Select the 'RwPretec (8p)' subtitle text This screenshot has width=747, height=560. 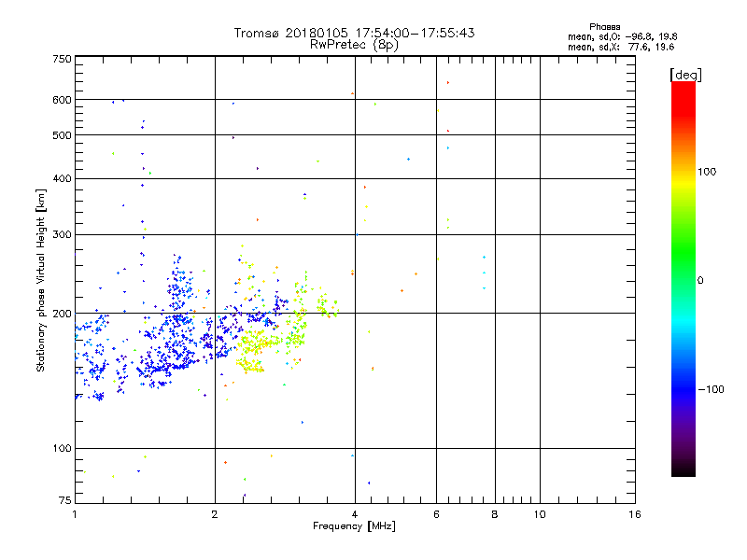coord(354,45)
